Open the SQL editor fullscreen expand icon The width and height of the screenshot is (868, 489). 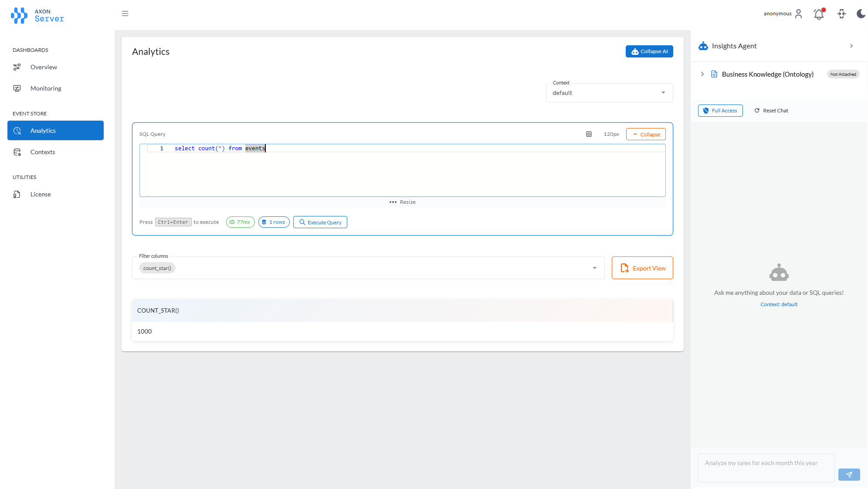(589, 134)
